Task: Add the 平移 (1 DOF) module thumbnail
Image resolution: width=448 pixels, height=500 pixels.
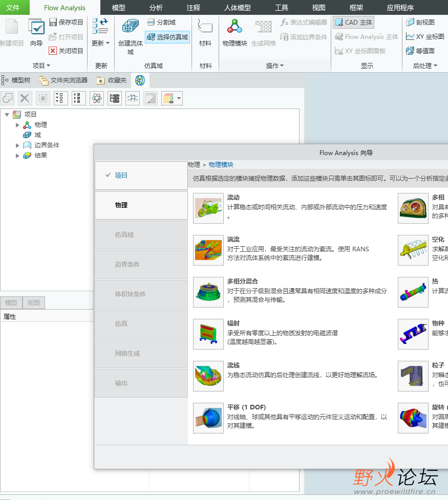Action: click(208, 418)
